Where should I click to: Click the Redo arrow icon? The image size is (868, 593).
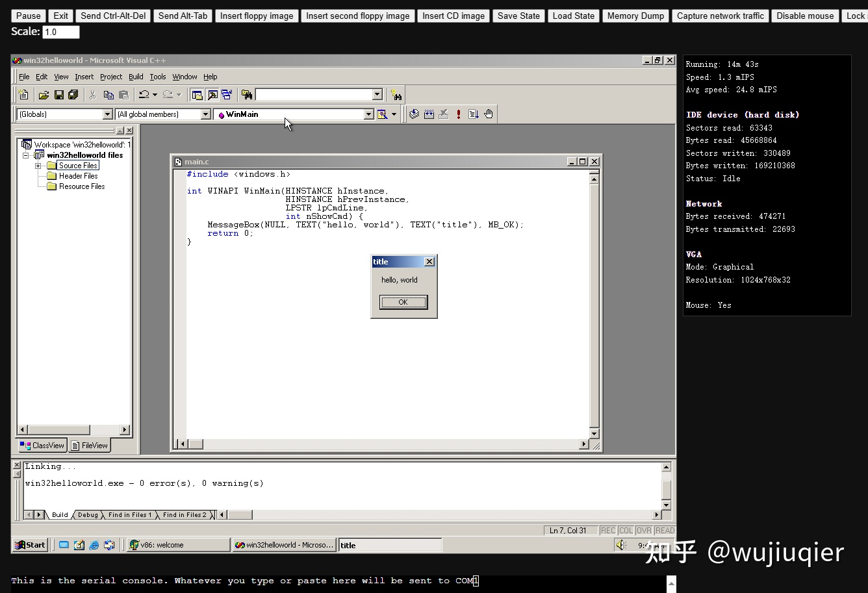(x=168, y=95)
